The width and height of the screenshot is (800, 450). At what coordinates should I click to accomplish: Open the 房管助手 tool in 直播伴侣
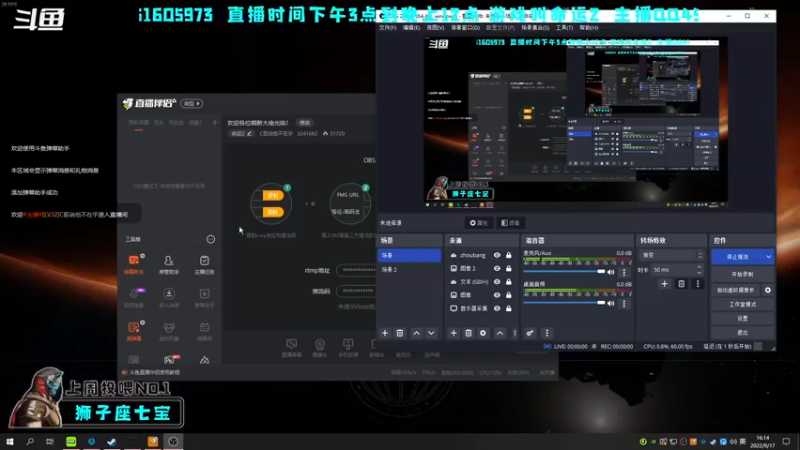coord(169,265)
